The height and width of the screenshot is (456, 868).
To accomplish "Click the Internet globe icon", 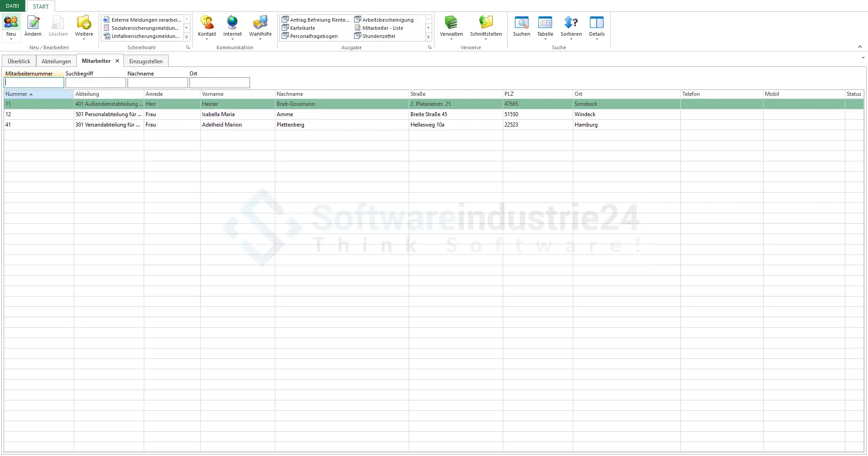I will 232,22.
